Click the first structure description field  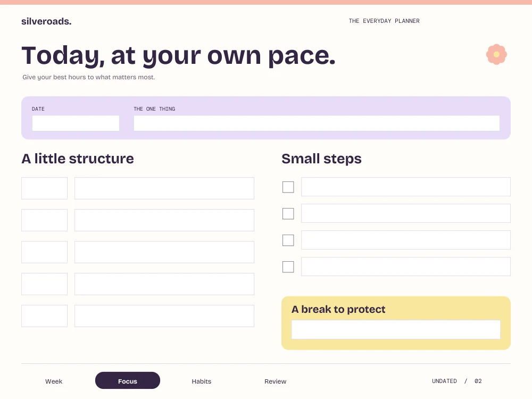[x=164, y=188]
